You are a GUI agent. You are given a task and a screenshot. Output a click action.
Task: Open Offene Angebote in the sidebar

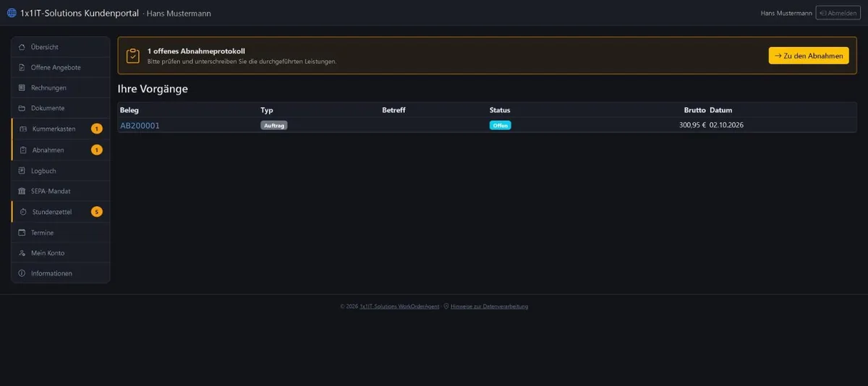pyautogui.click(x=61, y=67)
